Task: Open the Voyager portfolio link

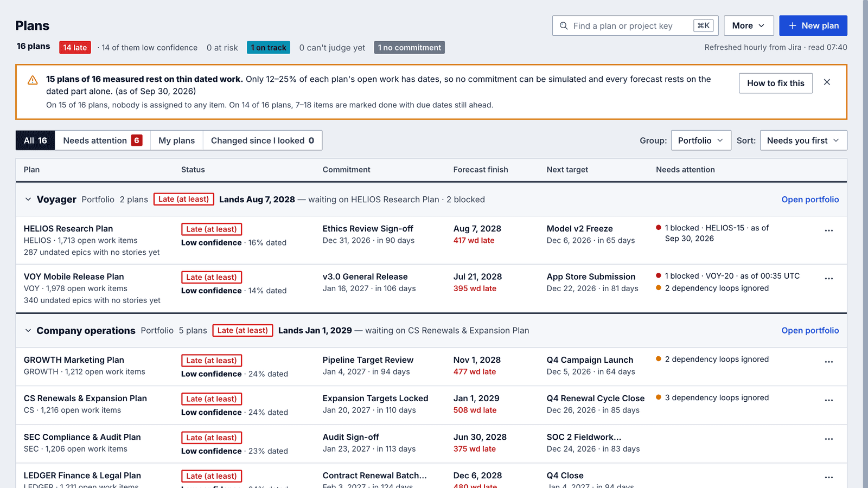Action: click(810, 200)
